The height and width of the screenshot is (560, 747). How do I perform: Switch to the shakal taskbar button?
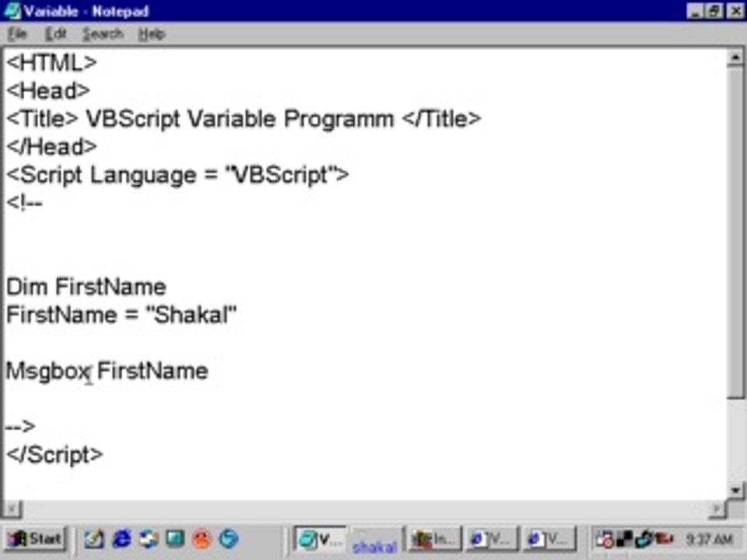pyautogui.click(x=376, y=541)
